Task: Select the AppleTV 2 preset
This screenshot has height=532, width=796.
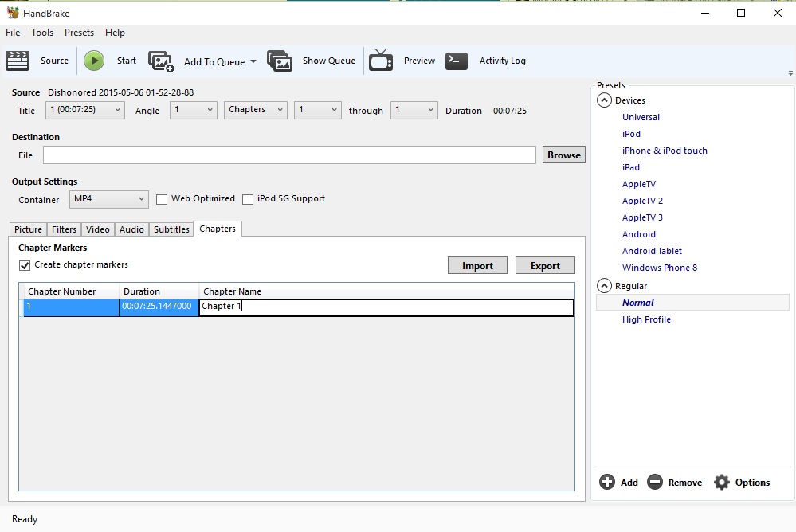Action: click(642, 201)
